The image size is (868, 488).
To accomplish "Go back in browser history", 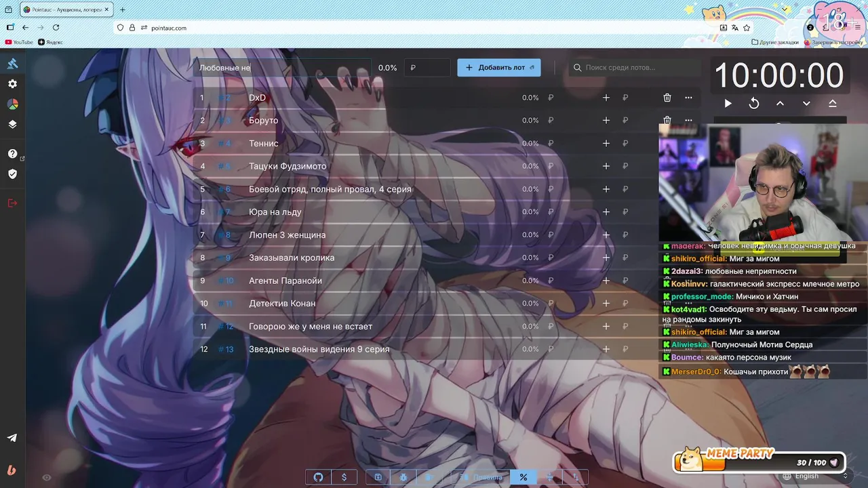I will [25, 28].
